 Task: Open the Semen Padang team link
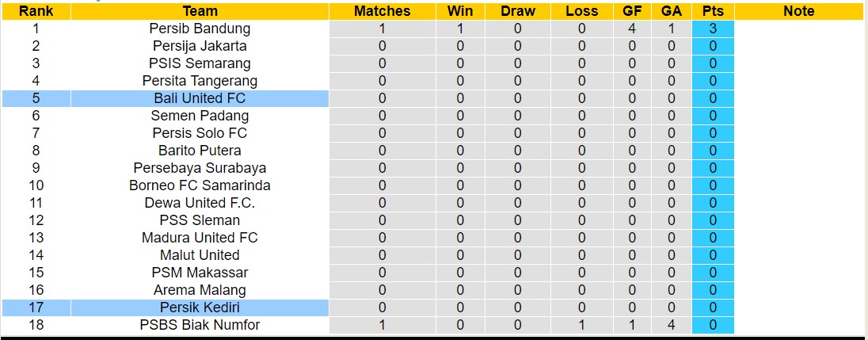coord(200,116)
